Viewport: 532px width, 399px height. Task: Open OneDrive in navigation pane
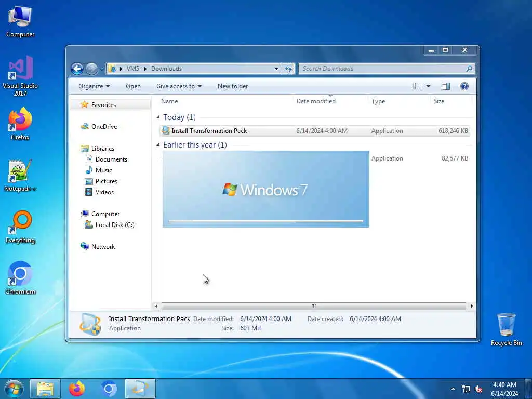(x=99, y=127)
